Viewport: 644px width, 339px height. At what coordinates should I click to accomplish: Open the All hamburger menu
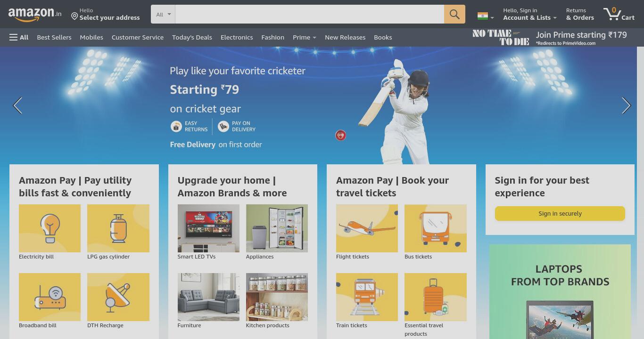[19, 37]
